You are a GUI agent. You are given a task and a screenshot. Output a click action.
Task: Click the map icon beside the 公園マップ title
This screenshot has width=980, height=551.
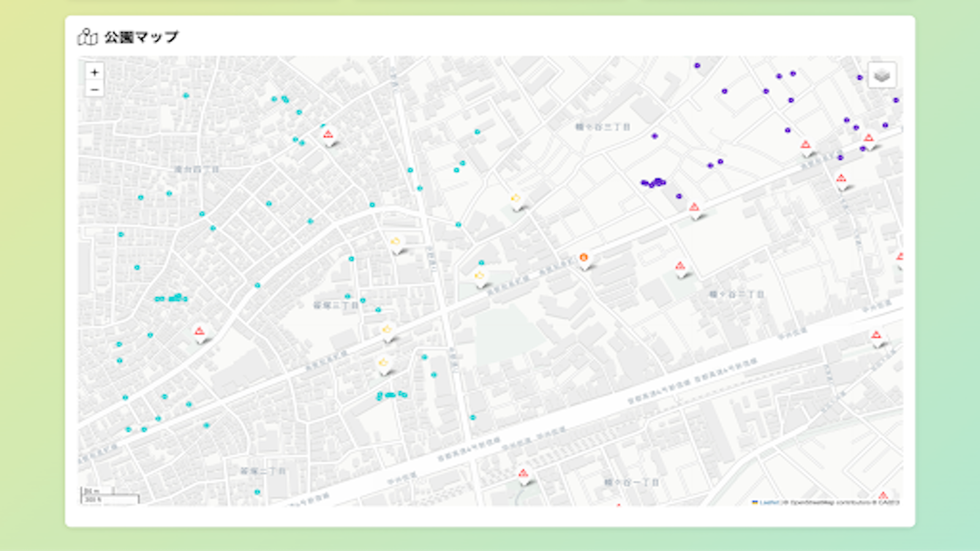88,37
